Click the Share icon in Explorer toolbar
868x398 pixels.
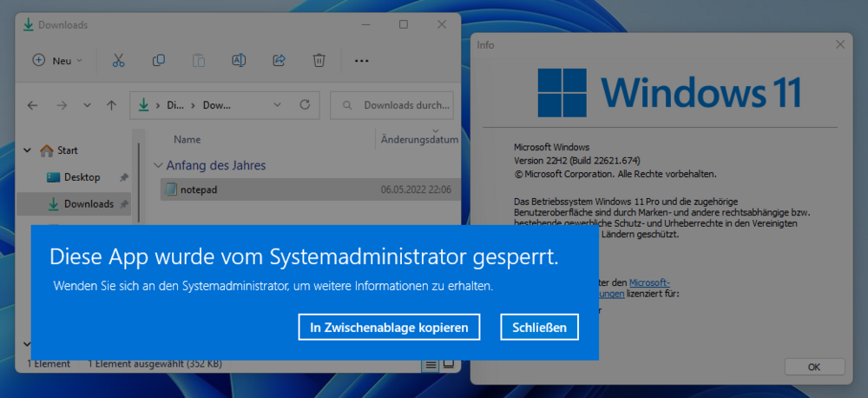tap(279, 60)
